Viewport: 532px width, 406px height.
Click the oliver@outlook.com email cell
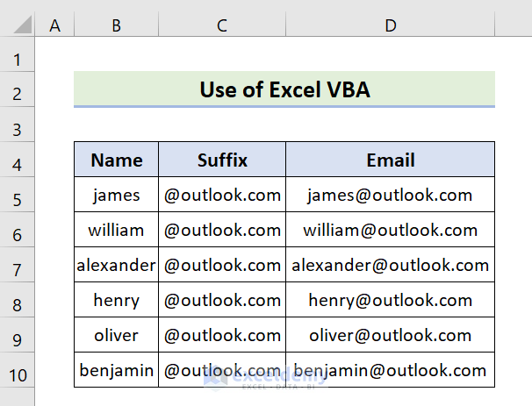pyautogui.click(x=390, y=335)
